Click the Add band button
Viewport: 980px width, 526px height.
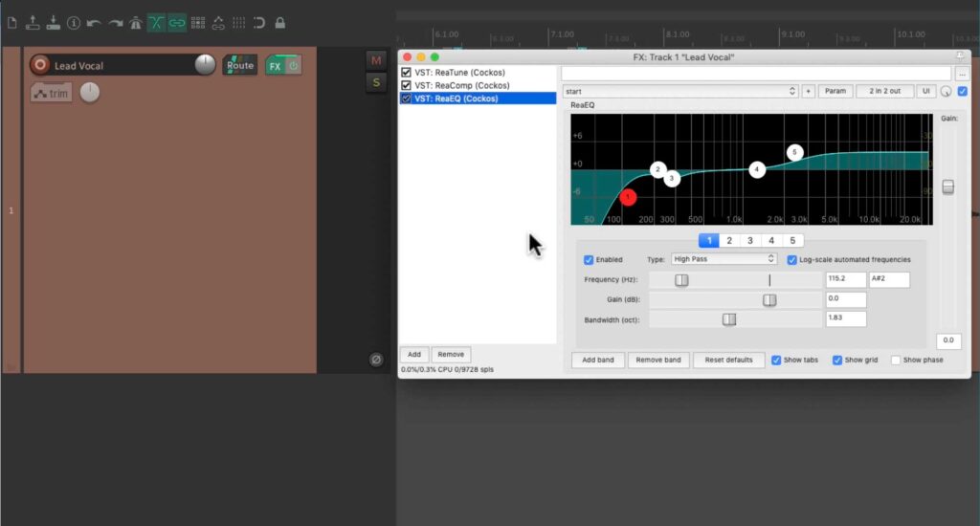(598, 361)
